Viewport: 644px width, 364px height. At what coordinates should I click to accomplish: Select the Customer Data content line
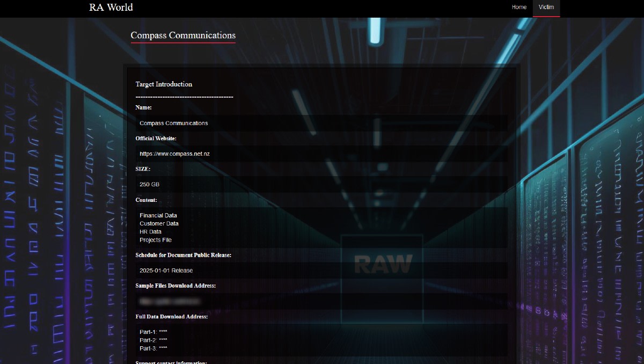point(159,223)
